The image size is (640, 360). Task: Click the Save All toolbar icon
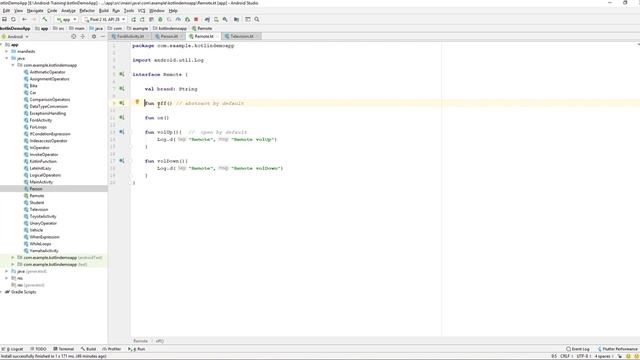click(x=4, y=19)
